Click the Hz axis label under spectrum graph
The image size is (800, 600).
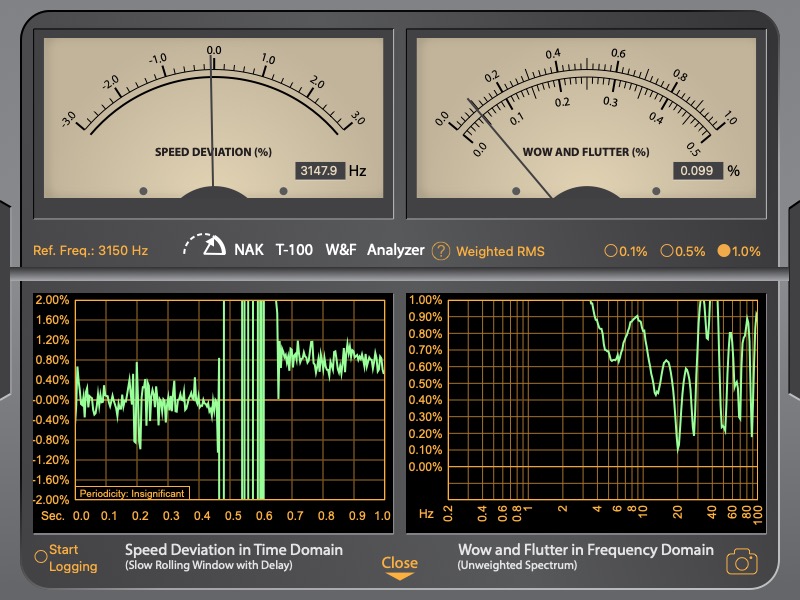point(426,513)
